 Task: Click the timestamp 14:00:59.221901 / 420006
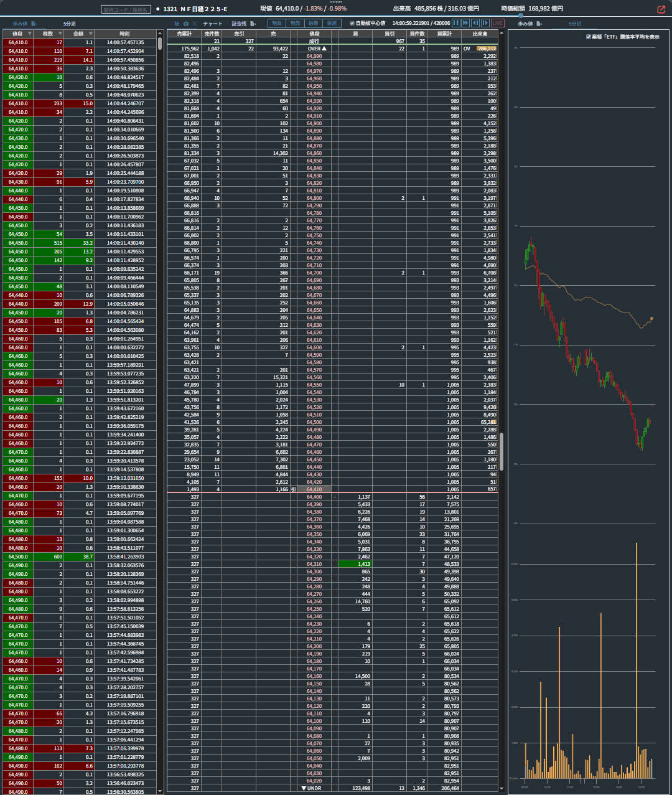click(421, 23)
